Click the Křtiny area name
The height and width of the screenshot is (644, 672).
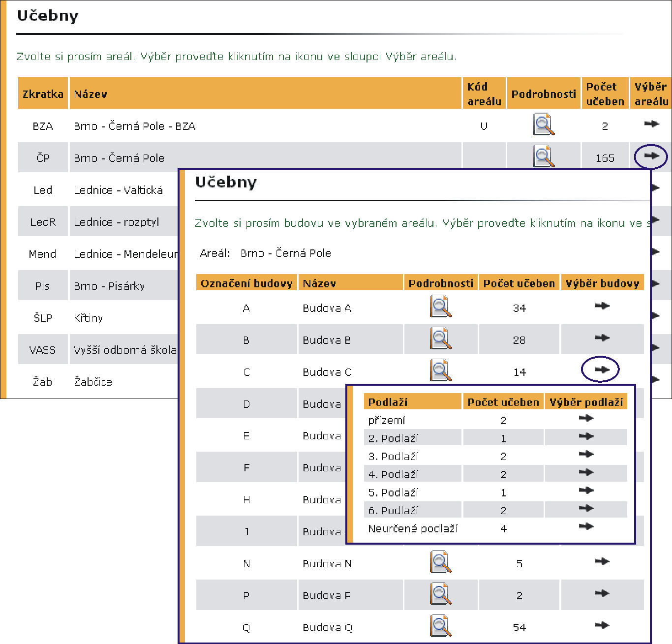pos(89,318)
